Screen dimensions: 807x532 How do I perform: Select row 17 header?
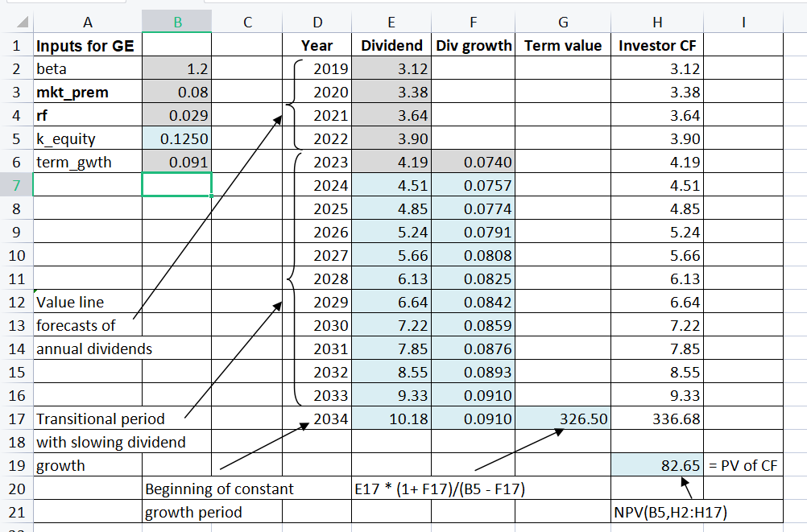[x=16, y=419]
